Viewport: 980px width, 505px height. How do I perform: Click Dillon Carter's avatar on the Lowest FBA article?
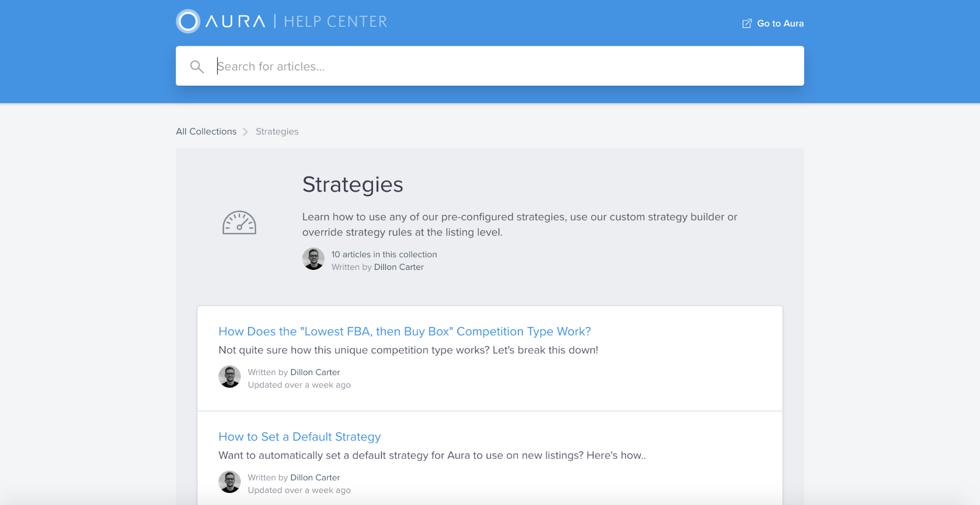point(229,377)
